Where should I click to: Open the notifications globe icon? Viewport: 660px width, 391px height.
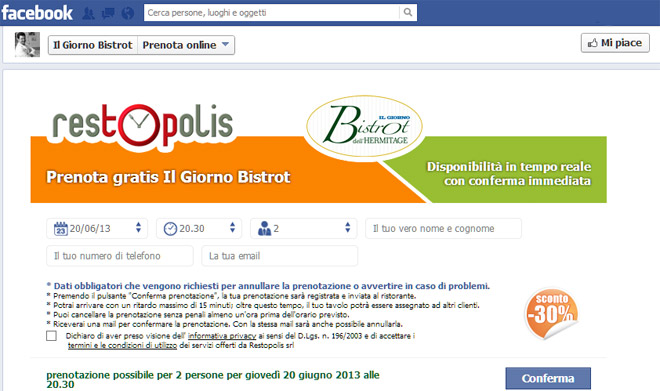[128, 13]
